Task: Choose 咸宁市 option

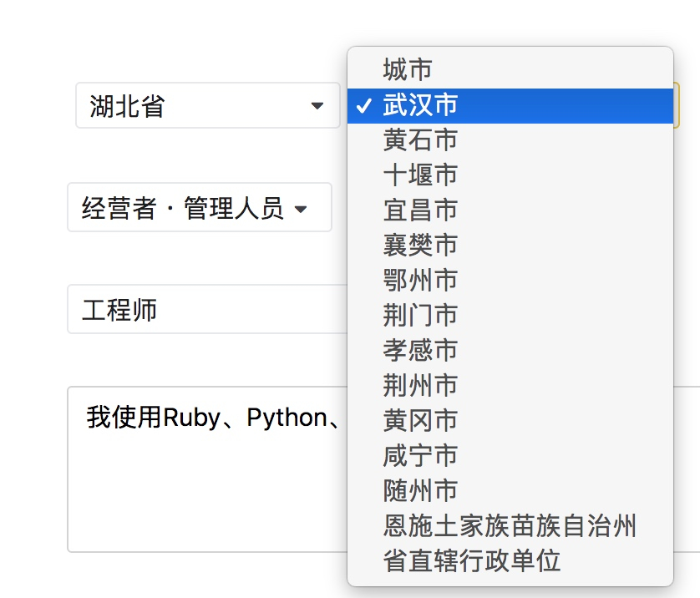Action: [510, 456]
